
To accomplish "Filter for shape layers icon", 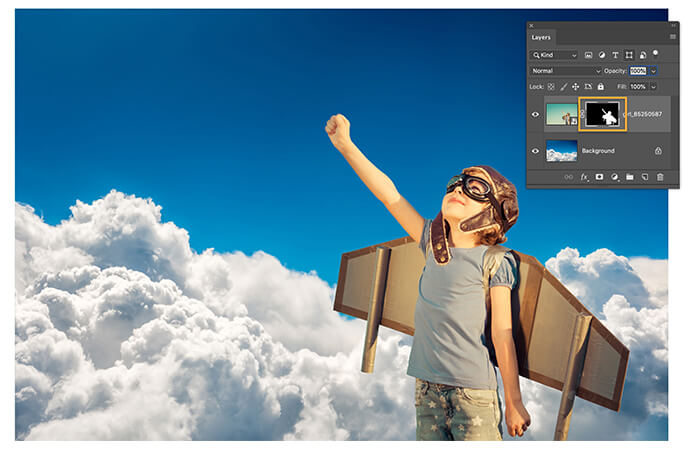I will click(x=629, y=55).
